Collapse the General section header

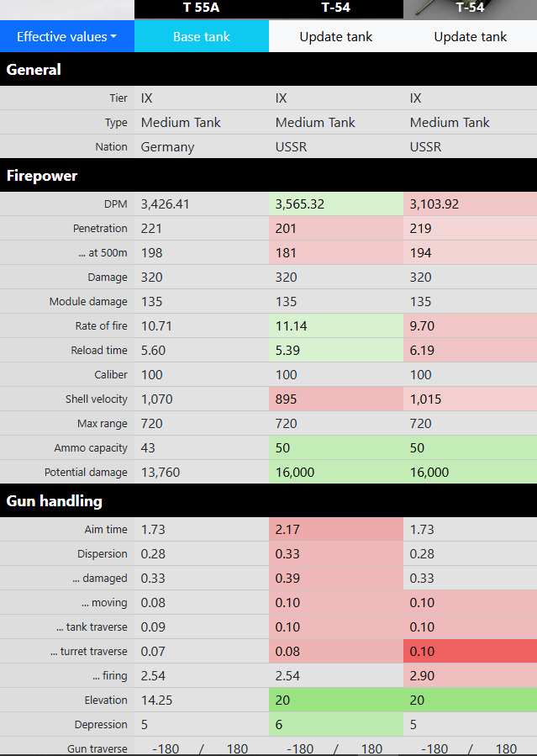point(34,70)
